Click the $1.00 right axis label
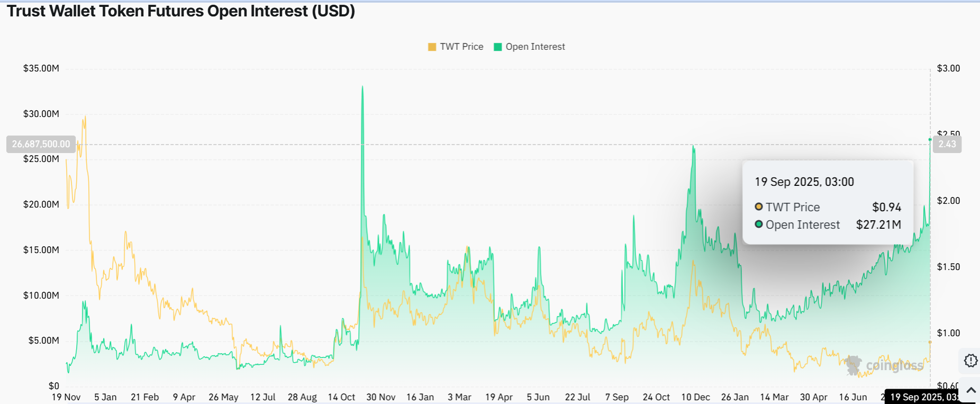 click(948, 333)
